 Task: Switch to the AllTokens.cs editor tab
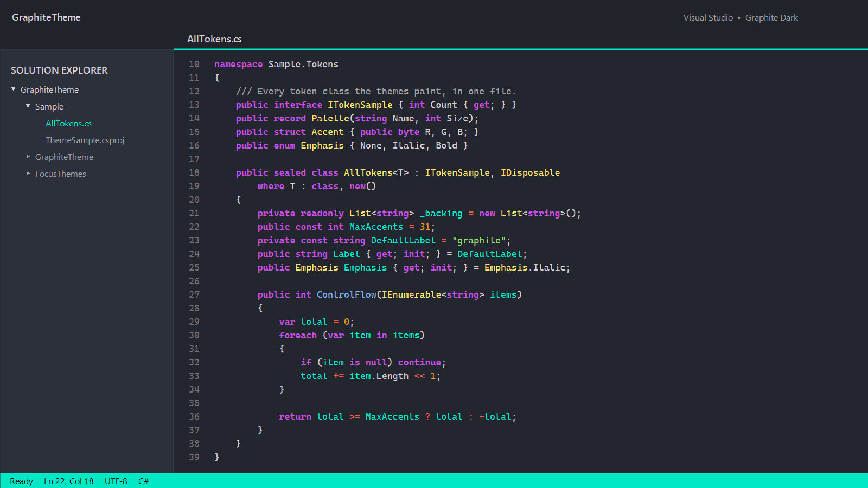click(214, 39)
